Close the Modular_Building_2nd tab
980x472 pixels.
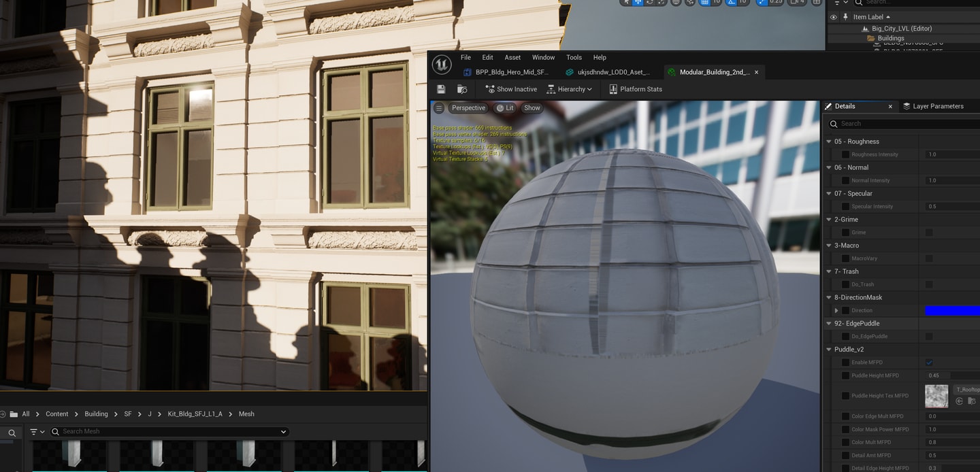tap(756, 72)
